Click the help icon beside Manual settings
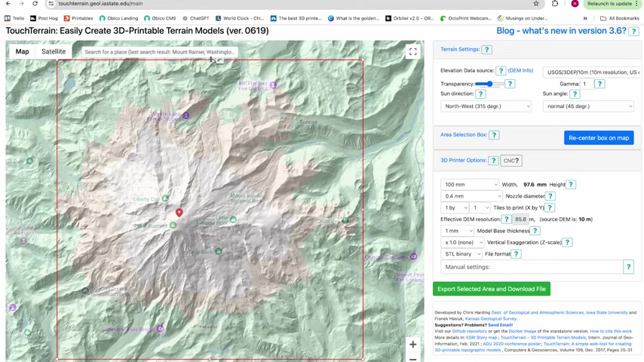Screen dimensions: 644x362 (628, 266)
